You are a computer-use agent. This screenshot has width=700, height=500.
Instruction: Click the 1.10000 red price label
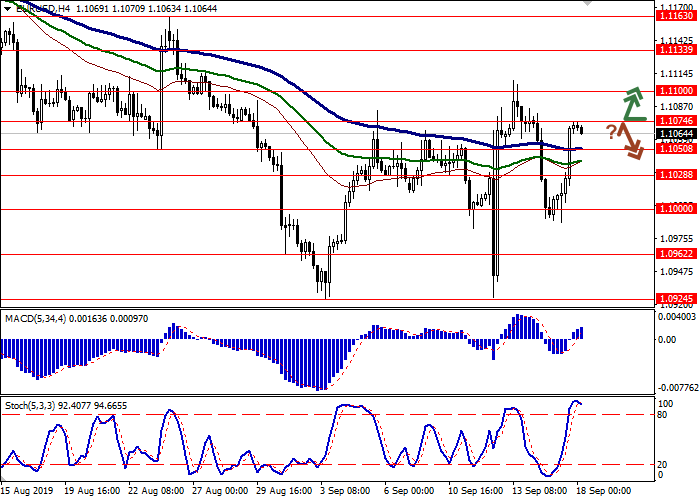[675, 208]
